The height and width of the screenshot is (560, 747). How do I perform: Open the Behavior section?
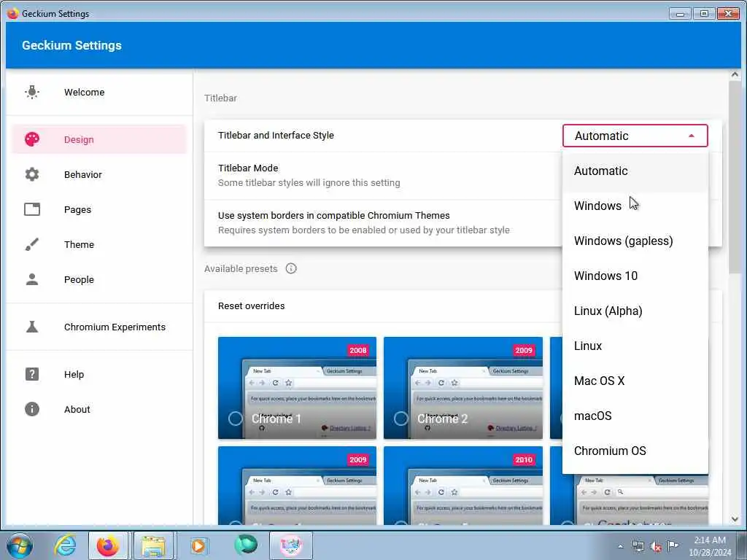[99, 174]
